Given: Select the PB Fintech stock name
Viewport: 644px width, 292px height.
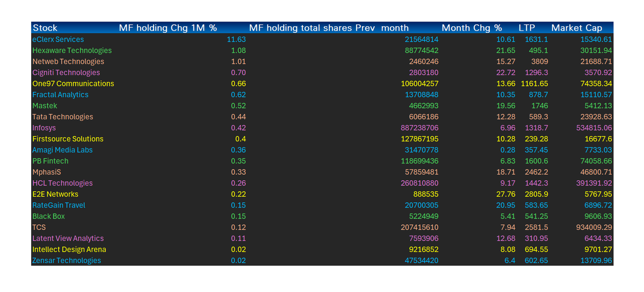Looking at the screenshot, I should [50, 161].
